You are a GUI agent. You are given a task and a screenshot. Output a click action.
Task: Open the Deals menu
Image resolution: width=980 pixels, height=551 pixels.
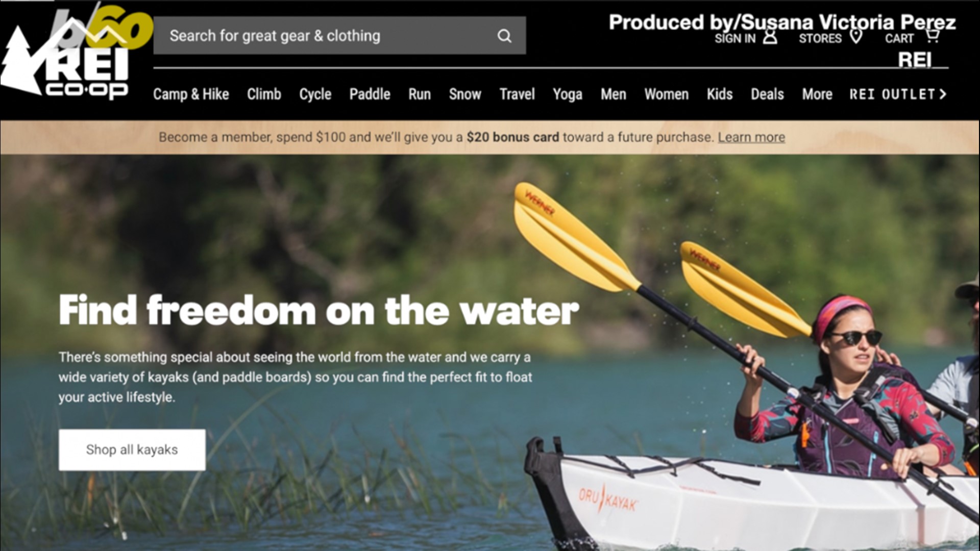pyautogui.click(x=767, y=94)
